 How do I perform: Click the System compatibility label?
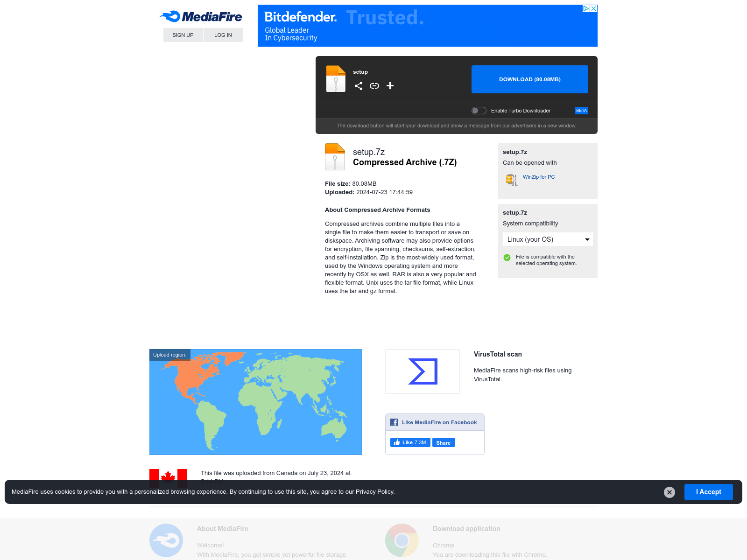tap(530, 224)
